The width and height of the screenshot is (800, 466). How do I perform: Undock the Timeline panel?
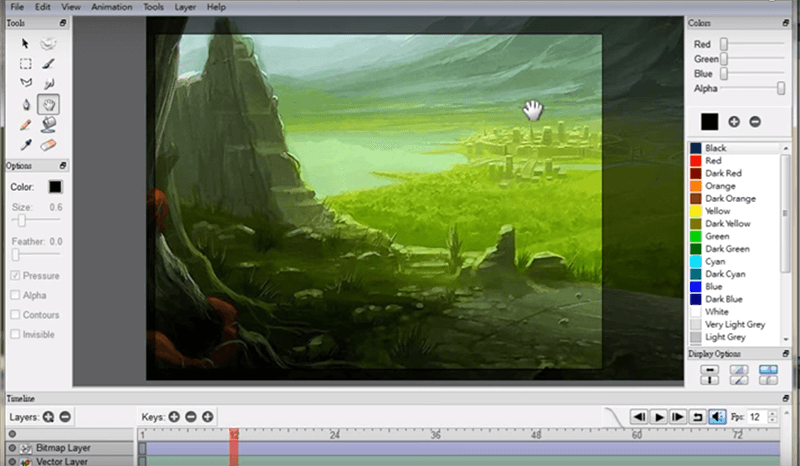tap(786, 398)
